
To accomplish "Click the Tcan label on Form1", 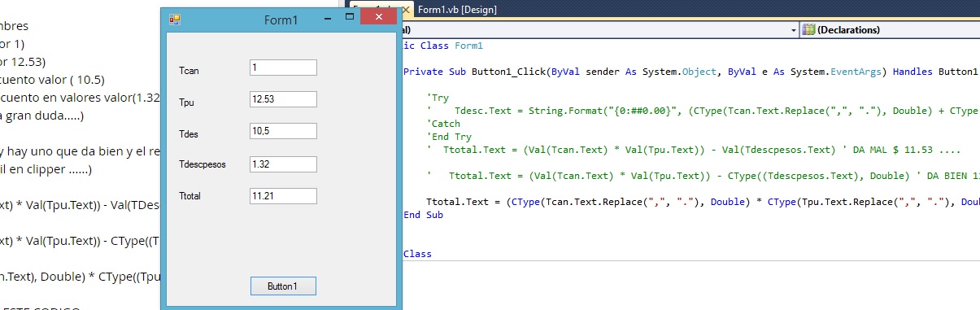I will (x=189, y=71).
